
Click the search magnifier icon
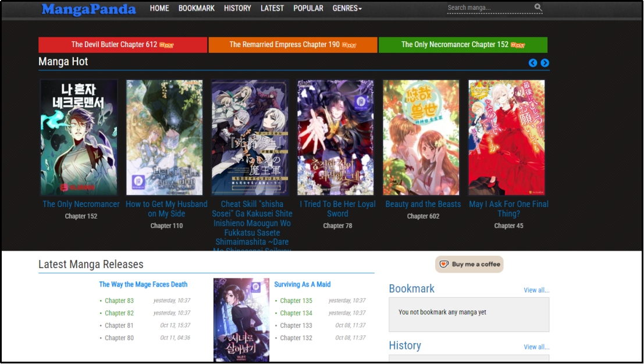pos(538,8)
